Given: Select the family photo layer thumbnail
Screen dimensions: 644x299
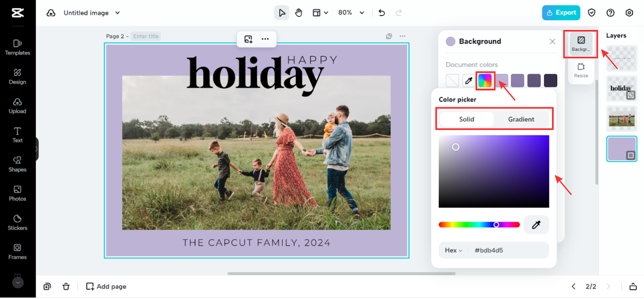Looking at the screenshot, I should tap(621, 119).
